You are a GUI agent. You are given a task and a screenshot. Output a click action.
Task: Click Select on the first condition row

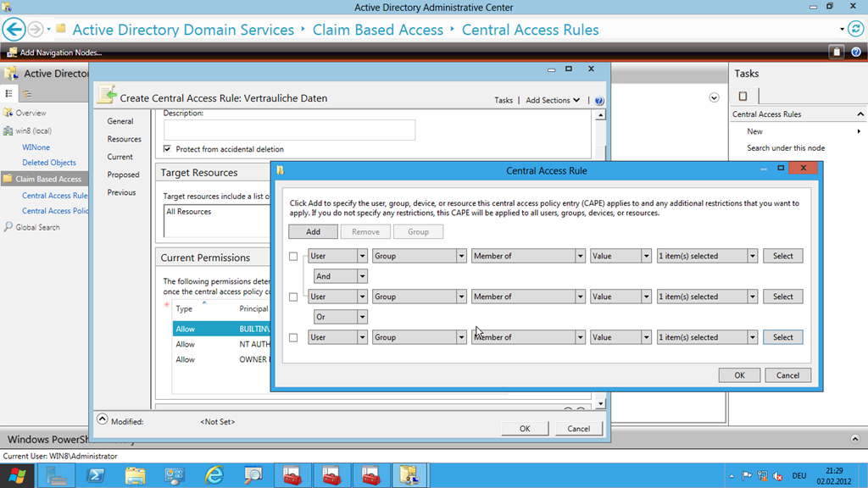(782, 256)
